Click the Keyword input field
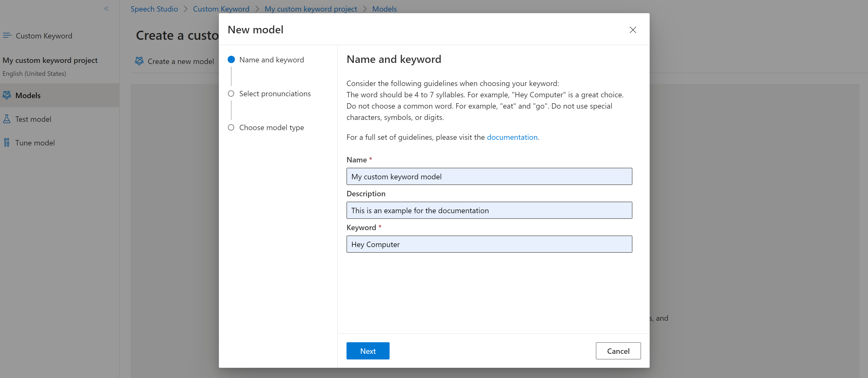 489,244
